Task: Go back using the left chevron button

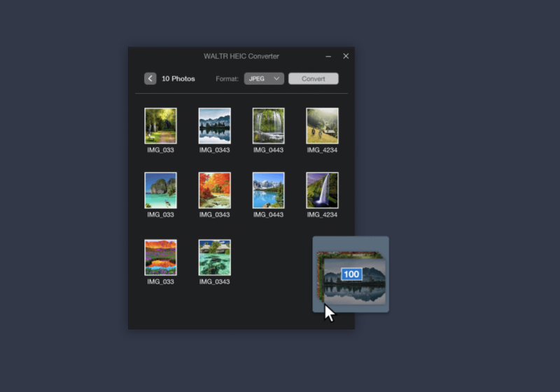Action: (x=150, y=78)
